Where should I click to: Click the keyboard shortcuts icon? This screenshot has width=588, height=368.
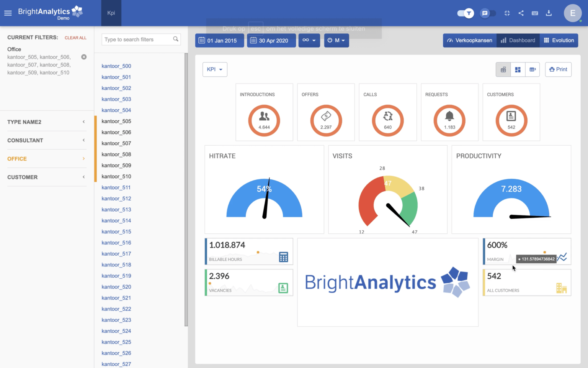point(534,13)
